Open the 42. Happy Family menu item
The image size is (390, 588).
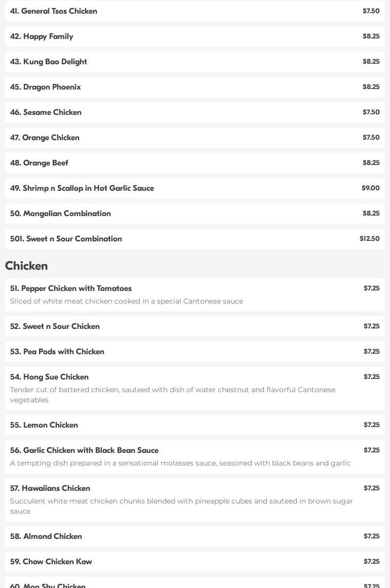(42, 36)
